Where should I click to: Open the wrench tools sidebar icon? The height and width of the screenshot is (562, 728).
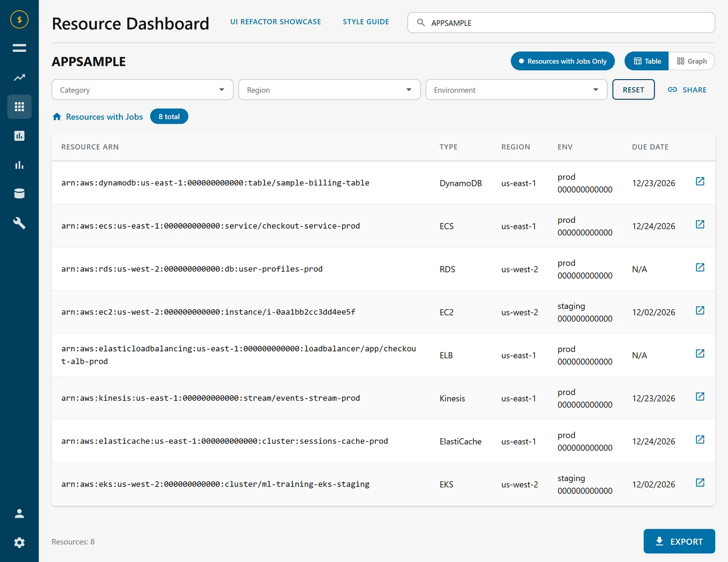19,223
